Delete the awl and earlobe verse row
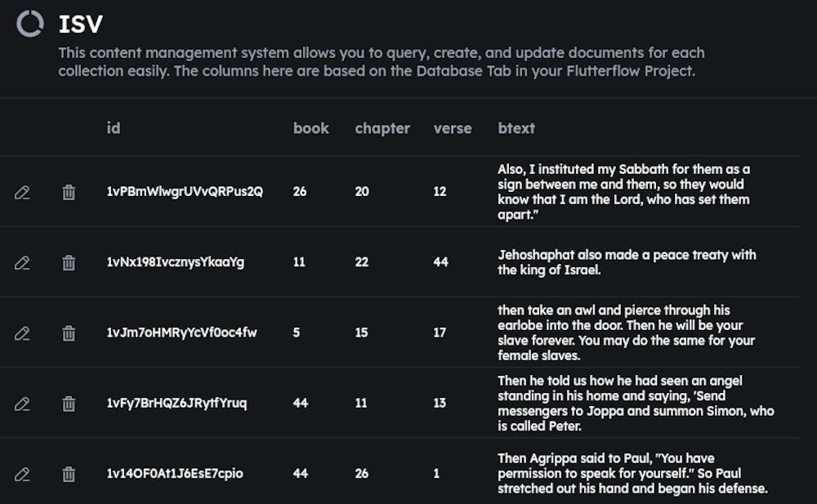This screenshot has width=817, height=504. (69, 333)
